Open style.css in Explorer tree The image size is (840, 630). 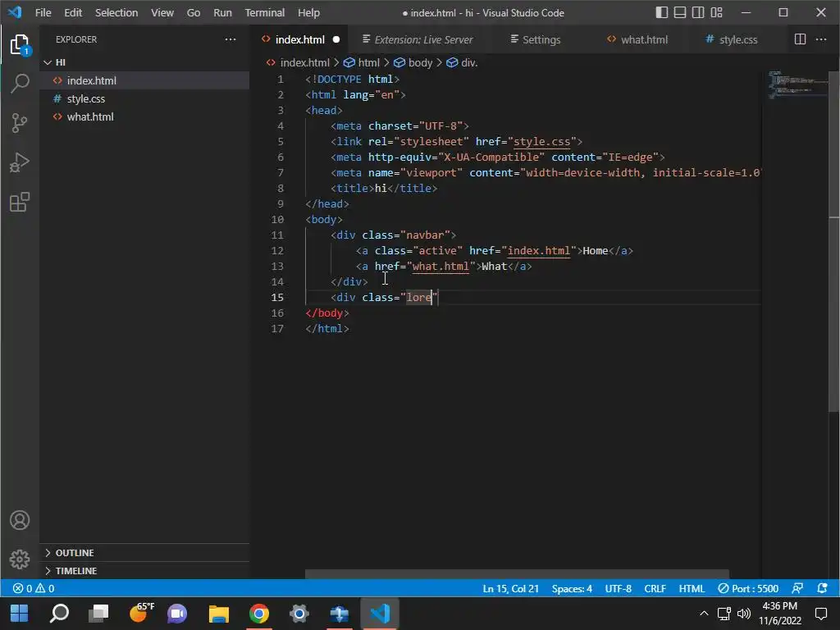[144, 98]
